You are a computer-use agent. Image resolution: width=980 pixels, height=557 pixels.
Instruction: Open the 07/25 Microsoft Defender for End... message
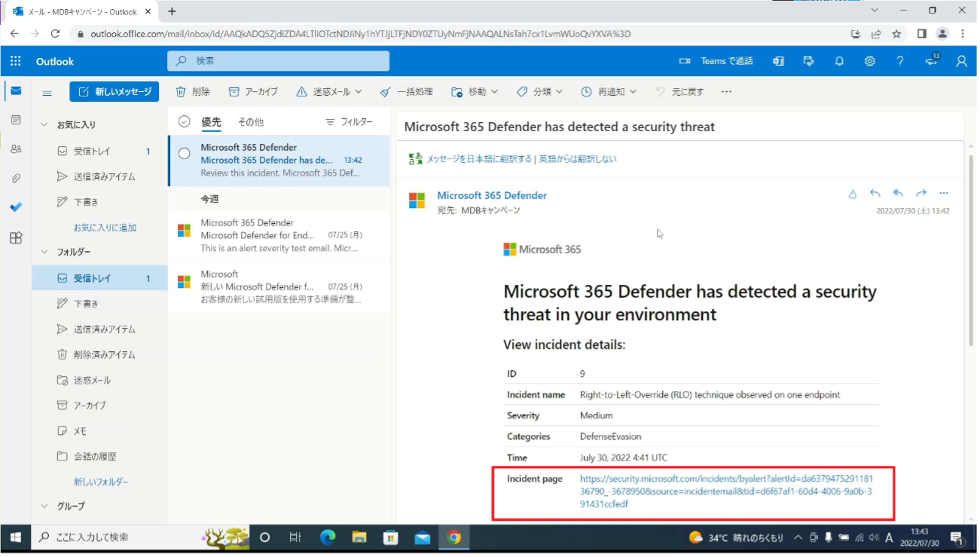279,235
